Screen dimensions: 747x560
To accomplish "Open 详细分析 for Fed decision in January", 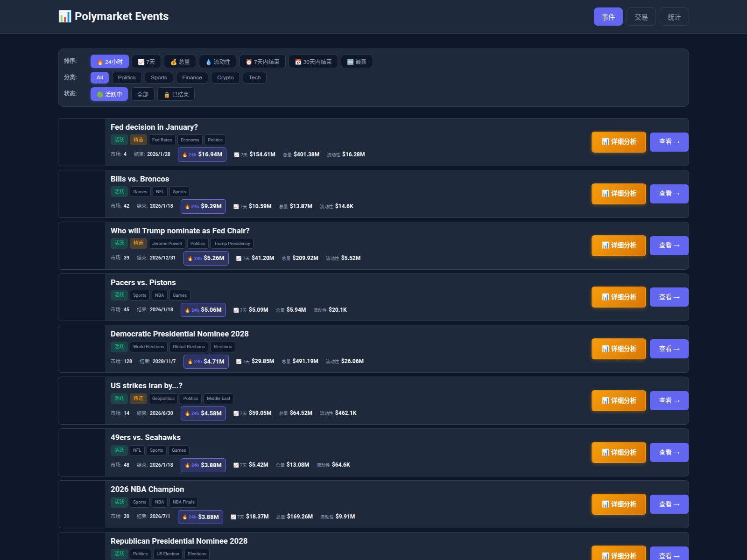I will pos(619,142).
